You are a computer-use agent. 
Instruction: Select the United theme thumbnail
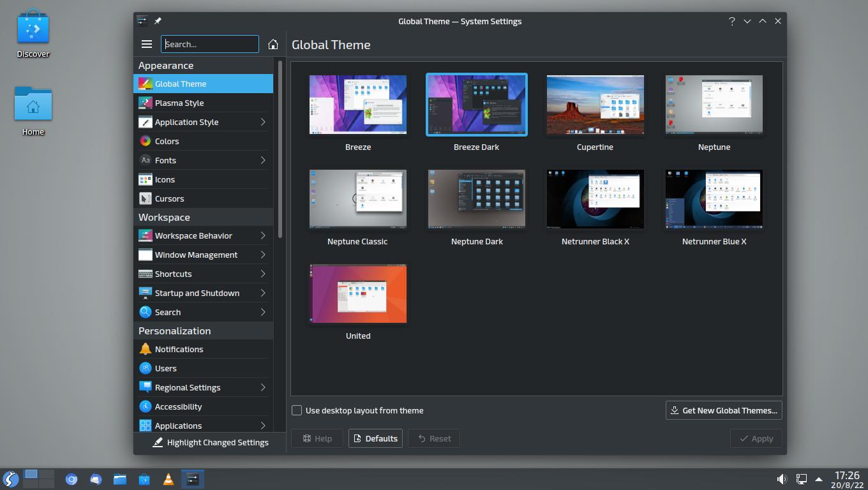(358, 293)
